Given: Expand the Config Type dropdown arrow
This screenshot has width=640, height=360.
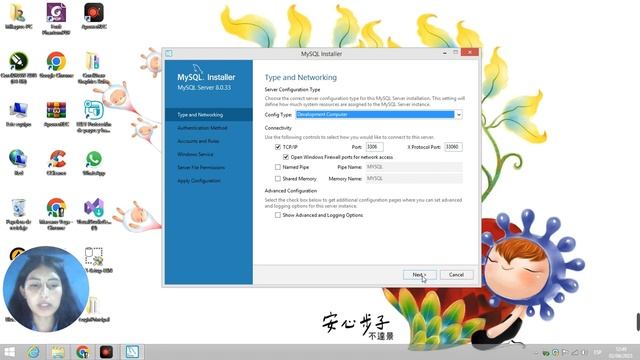Looking at the screenshot, I should point(459,115).
